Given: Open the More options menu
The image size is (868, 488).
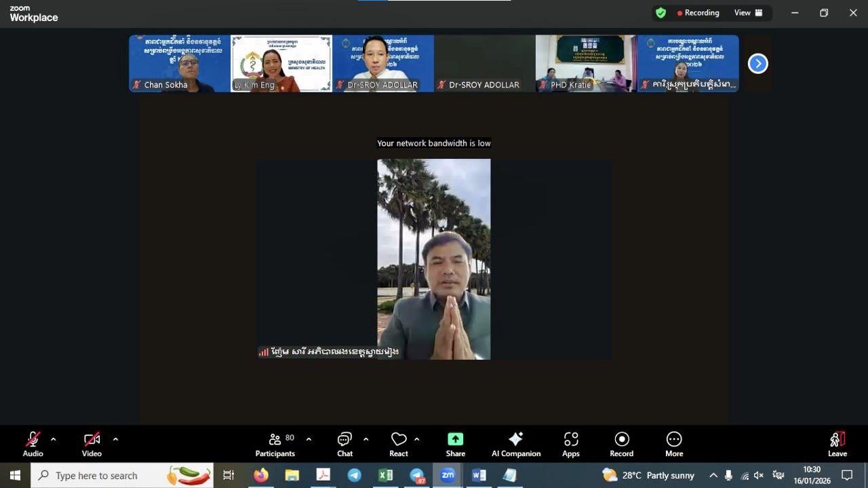Looking at the screenshot, I should point(674,445).
